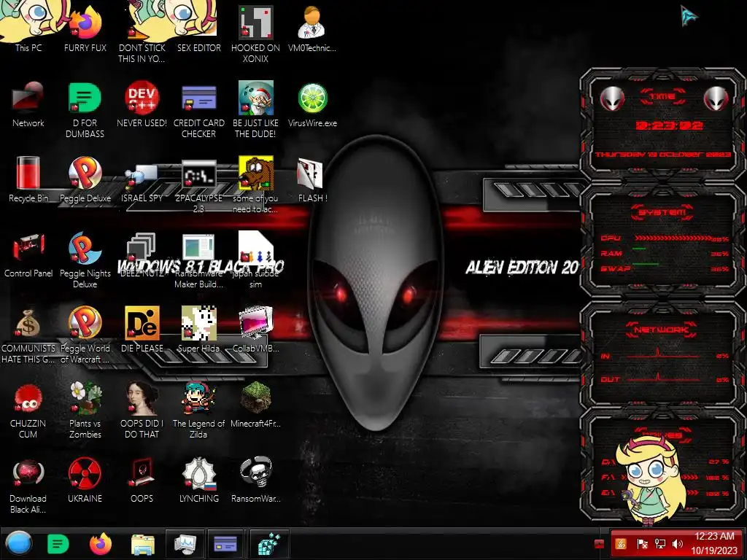Select the FLASH ! desktop icon
Image resolution: width=747 pixels, height=560 pixels.
tap(312, 179)
